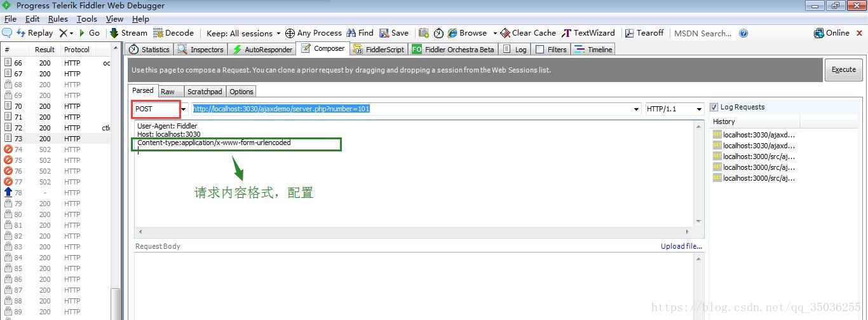Toggle the Decode option
868x320 pixels.
(173, 33)
